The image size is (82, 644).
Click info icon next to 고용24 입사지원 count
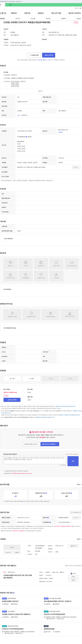point(71,493)
